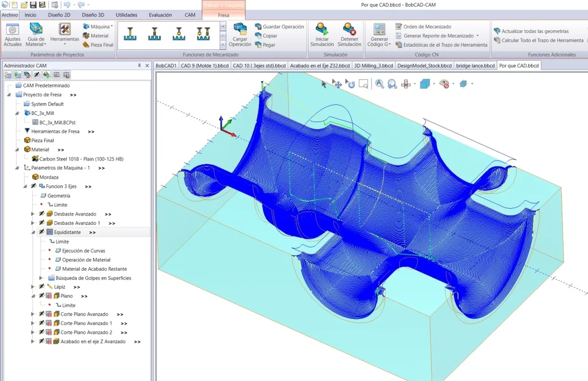Select Carbon Steel 1018 material item
The image size is (588, 381).
coord(81,159)
